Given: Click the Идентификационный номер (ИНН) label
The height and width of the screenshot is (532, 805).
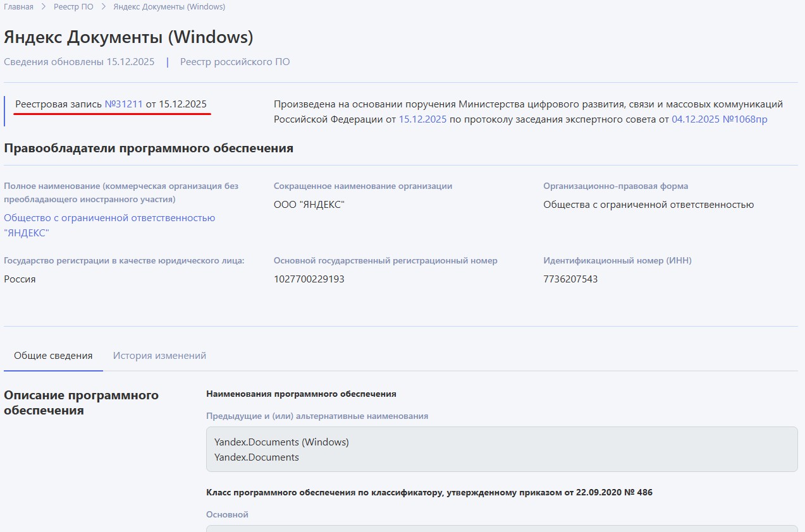Looking at the screenshot, I should pyautogui.click(x=617, y=260).
